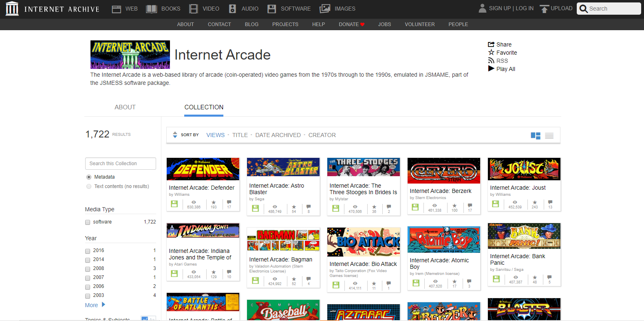This screenshot has height=321, width=644.
Task: Click the Share icon
Action: 491,44
